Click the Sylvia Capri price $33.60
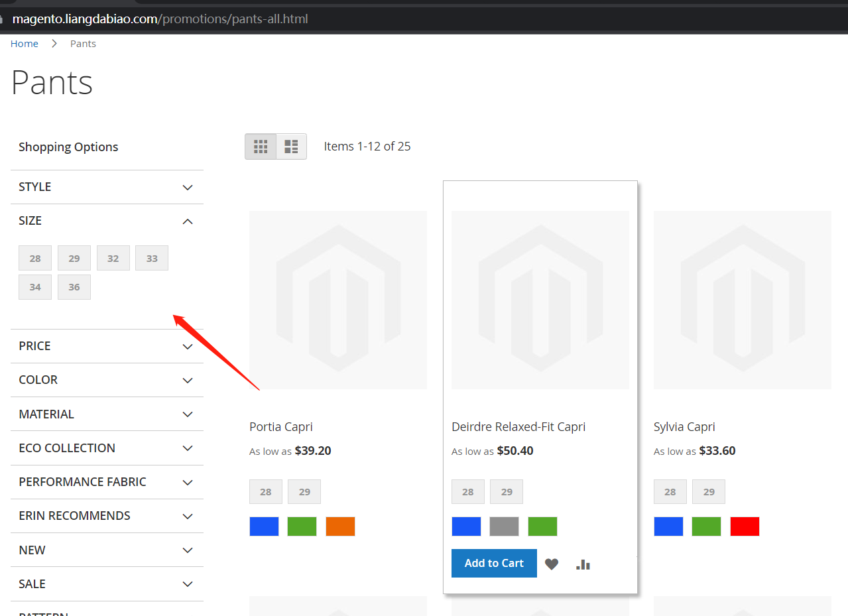This screenshot has height=616, width=848. 717,451
